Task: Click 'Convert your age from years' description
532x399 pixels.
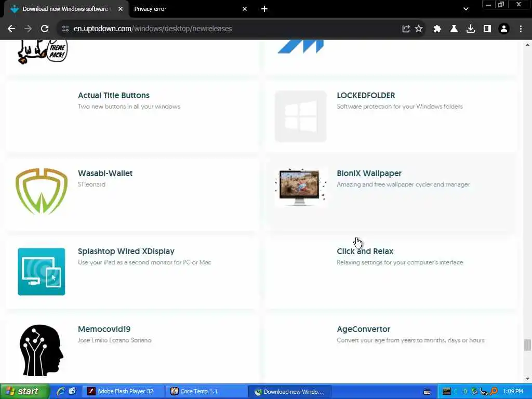Action: (410, 340)
